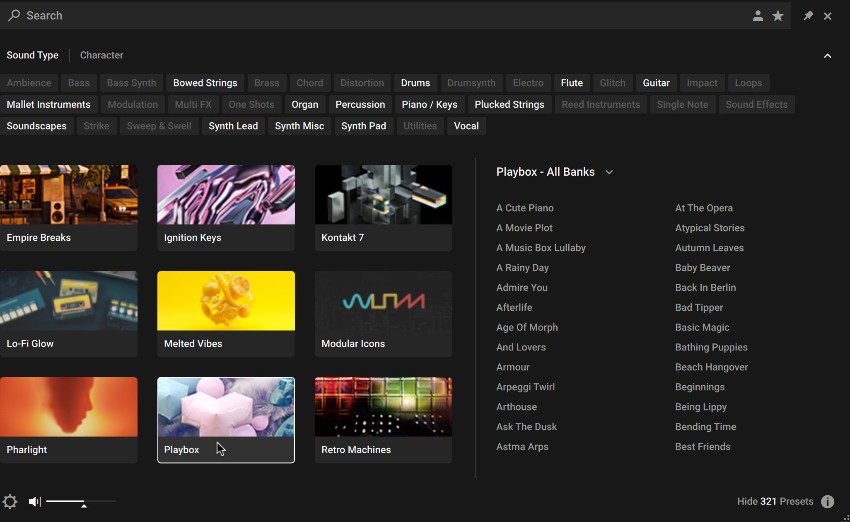Collapse the tag filter section chevron
This screenshot has width=850, height=522.
coord(827,56)
